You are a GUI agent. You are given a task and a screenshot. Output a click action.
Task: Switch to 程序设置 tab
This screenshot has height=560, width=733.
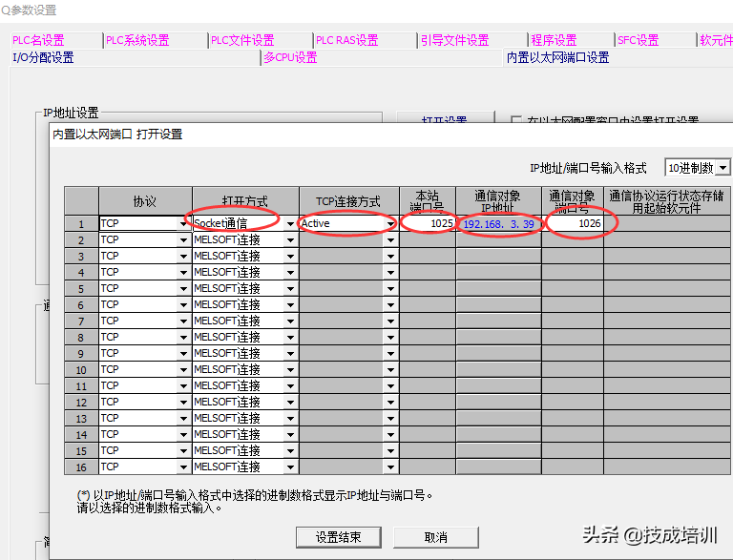[x=554, y=40]
